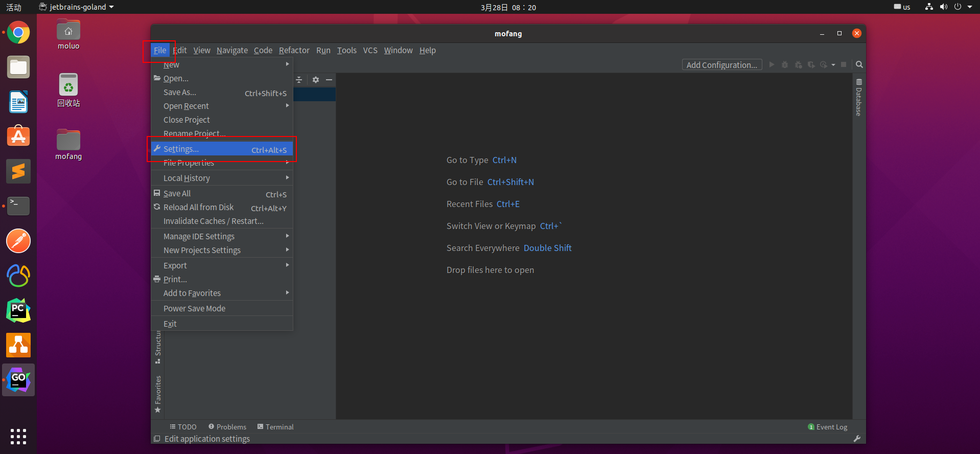Open the Event Log panel
Image resolution: width=980 pixels, height=454 pixels.
pyautogui.click(x=828, y=427)
